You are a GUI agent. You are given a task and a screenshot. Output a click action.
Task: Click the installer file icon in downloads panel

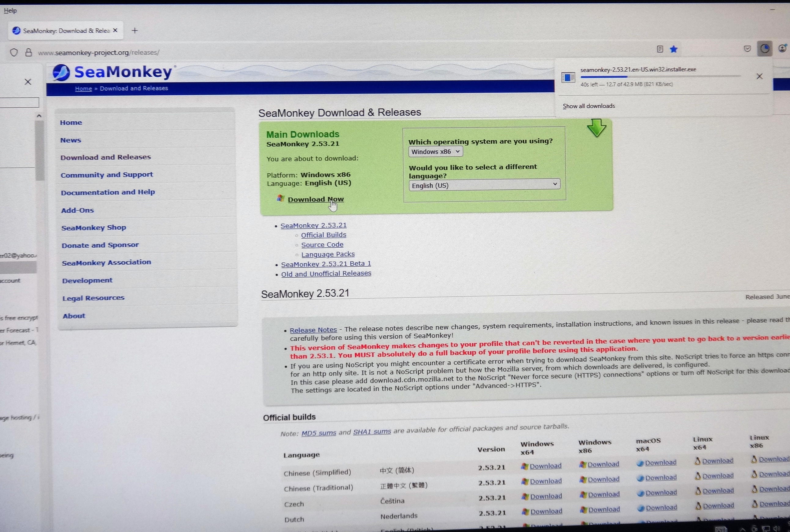tap(568, 77)
